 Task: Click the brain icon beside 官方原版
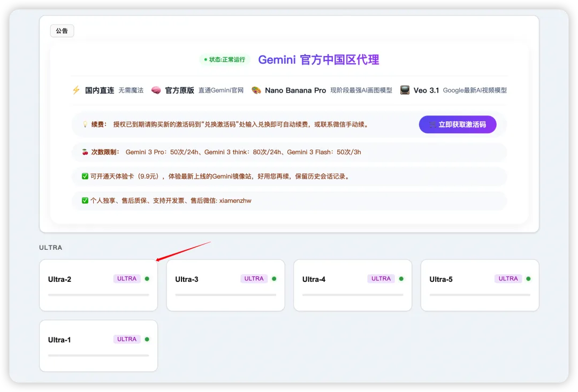click(156, 90)
